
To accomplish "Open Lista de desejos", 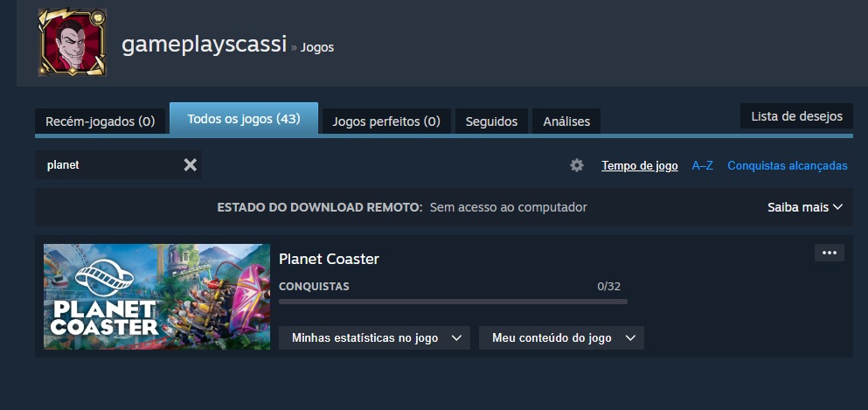I will (796, 116).
